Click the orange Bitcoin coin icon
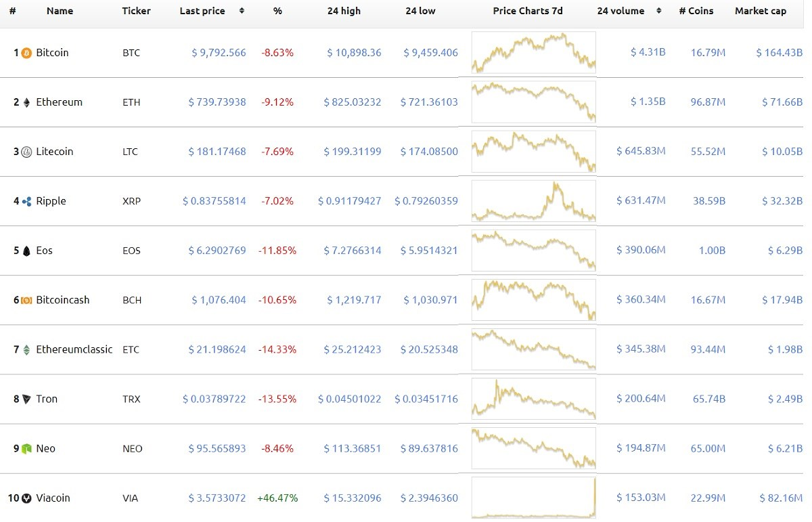The height and width of the screenshot is (522, 812). click(x=27, y=53)
